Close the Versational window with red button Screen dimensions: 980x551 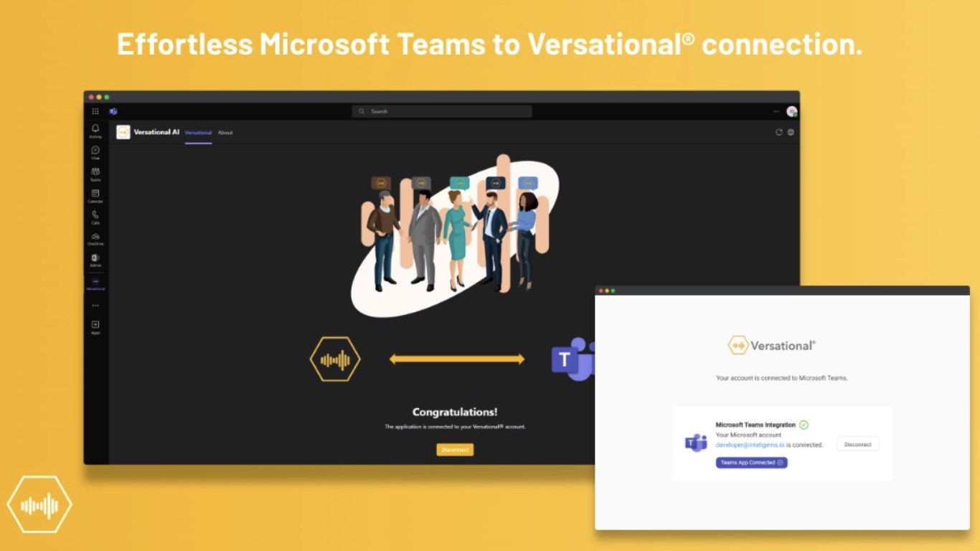click(600, 291)
